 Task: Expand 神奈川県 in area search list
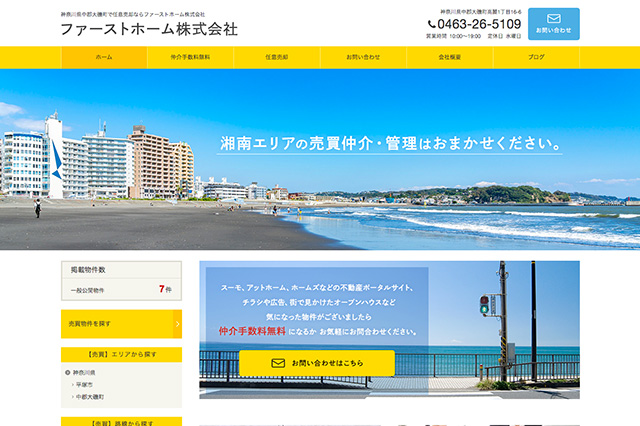click(x=85, y=372)
